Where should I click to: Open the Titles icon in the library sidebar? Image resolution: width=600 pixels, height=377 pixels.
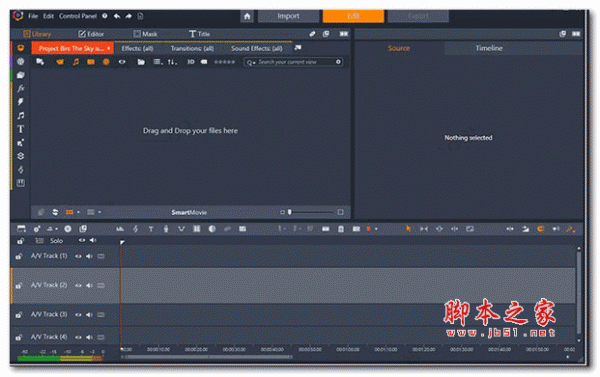tap(21, 129)
